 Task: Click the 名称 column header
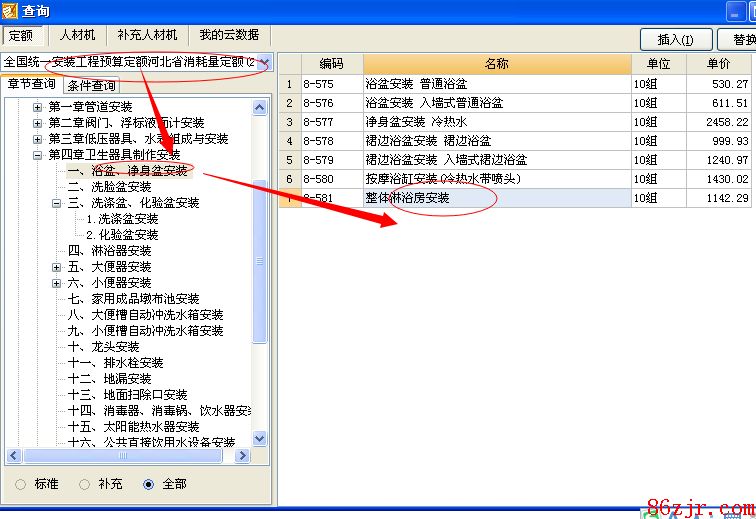coord(496,64)
